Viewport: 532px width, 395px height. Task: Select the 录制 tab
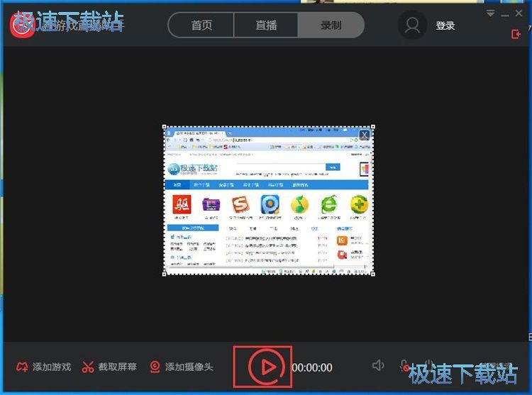click(x=331, y=26)
